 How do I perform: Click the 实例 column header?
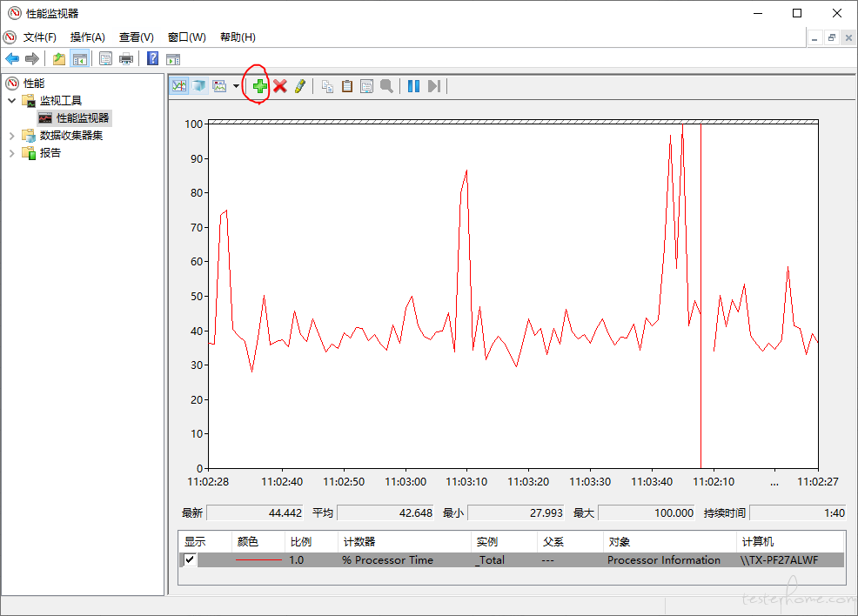click(504, 541)
